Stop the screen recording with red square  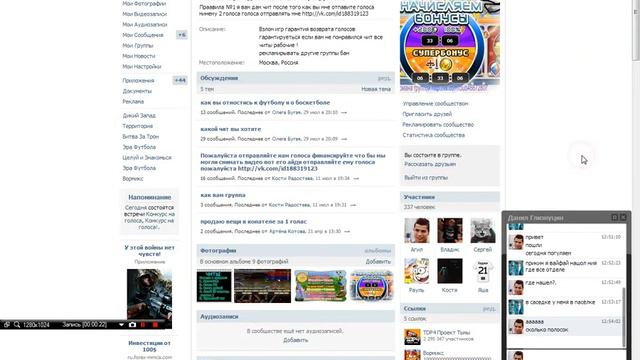(155, 325)
